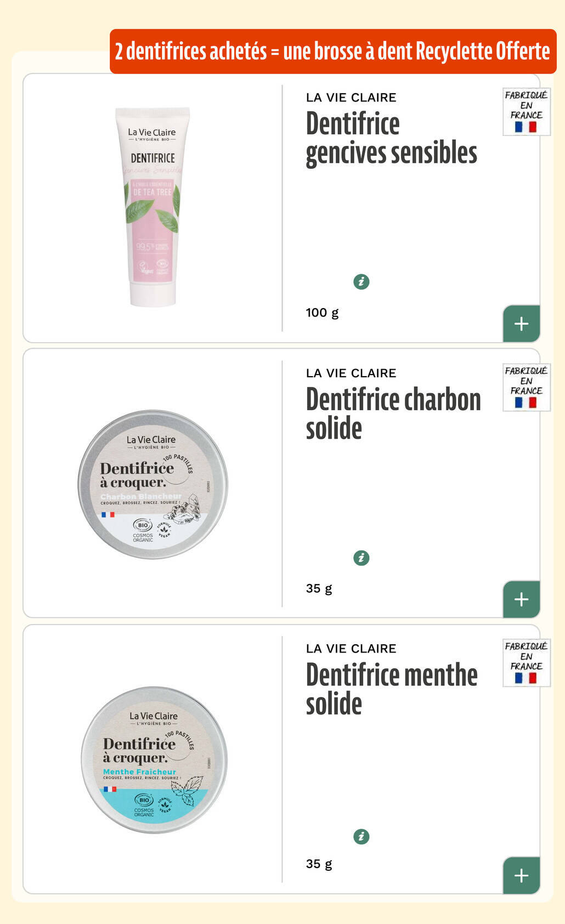565x924 pixels.
Task: Add Dentifrice charbon solide to cart
Action: pos(521,599)
